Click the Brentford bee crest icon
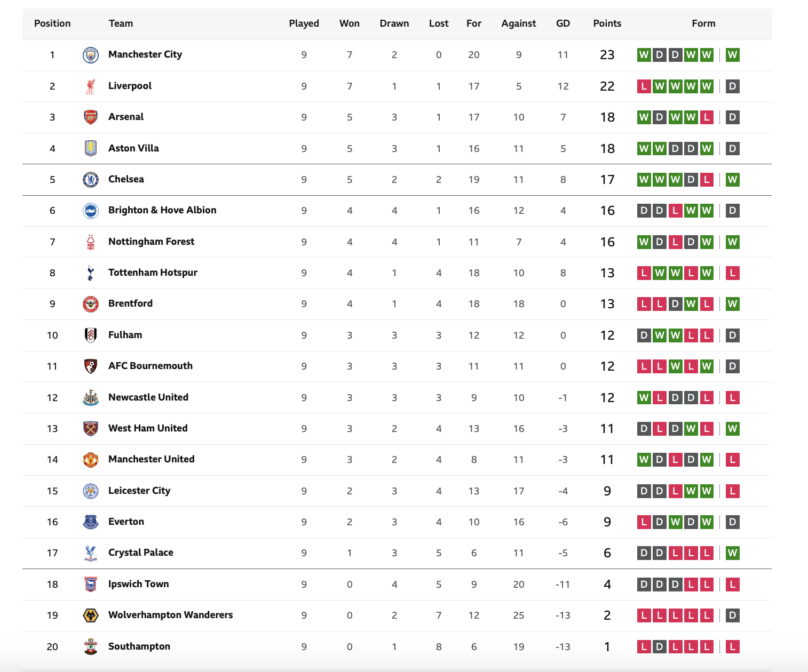 pyautogui.click(x=91, y=304)
